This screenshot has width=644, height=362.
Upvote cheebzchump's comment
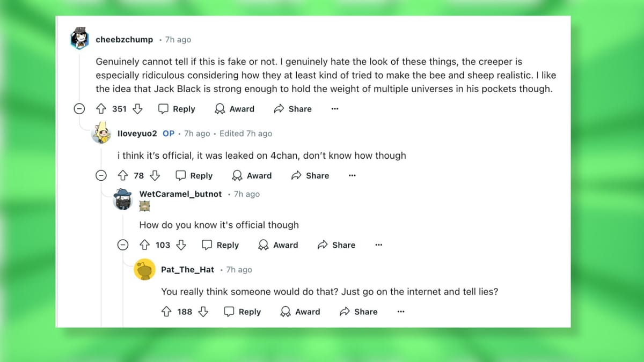(101, 109)
